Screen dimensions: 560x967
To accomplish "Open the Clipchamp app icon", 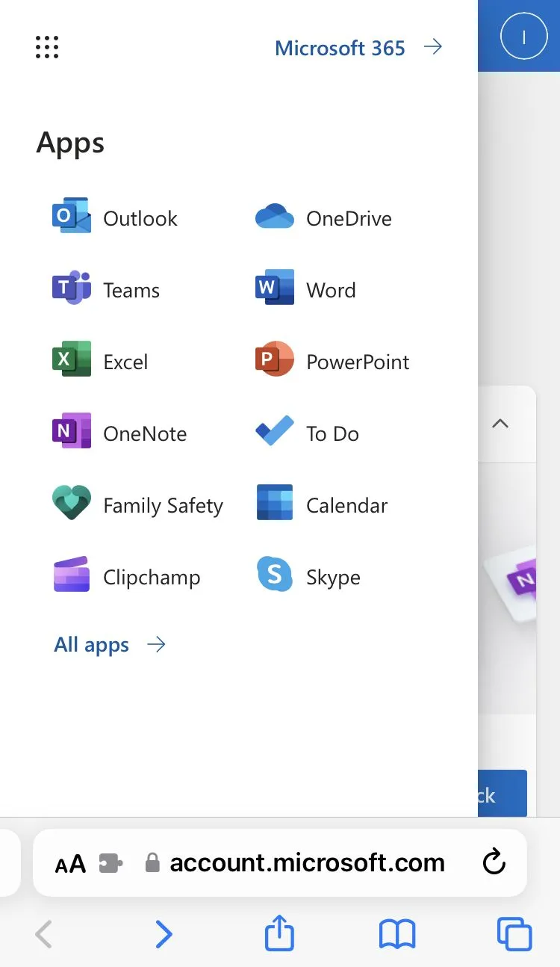I will 72,576.
